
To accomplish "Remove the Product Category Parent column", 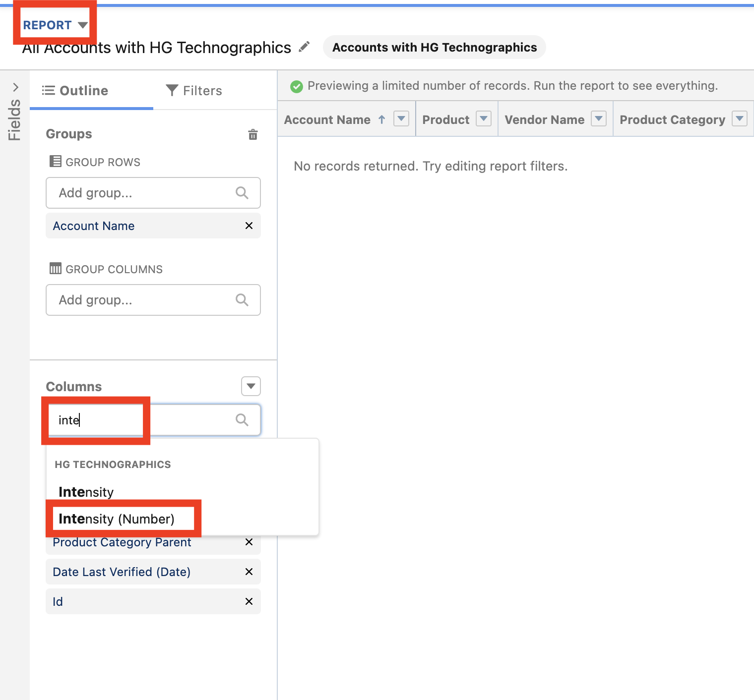I will click(249, 542).
